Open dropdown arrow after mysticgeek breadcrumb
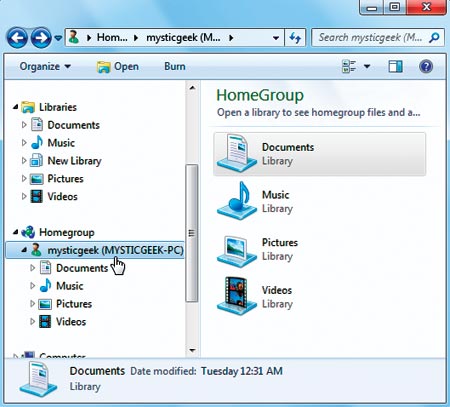The image size is (450, 407). [x=231, y=38]
